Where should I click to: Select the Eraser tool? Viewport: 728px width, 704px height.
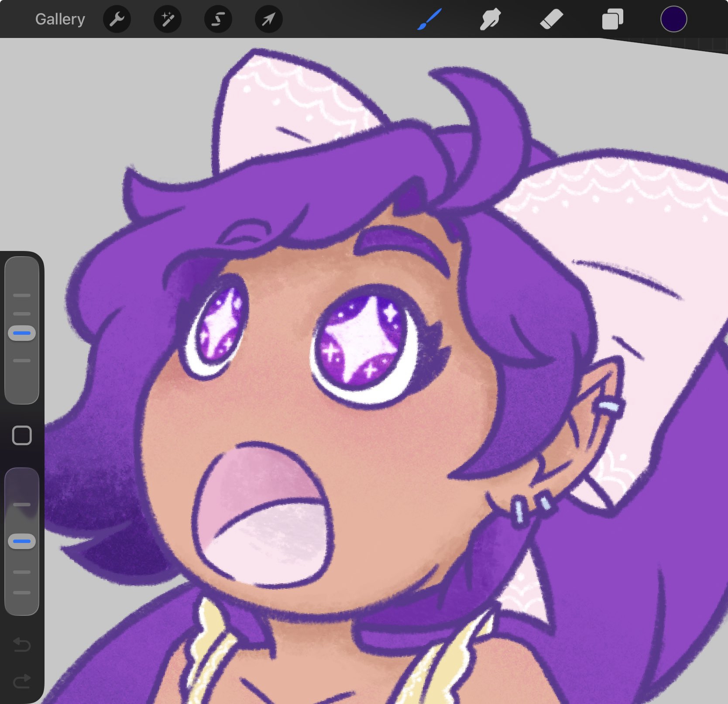[x=551, y=20]
